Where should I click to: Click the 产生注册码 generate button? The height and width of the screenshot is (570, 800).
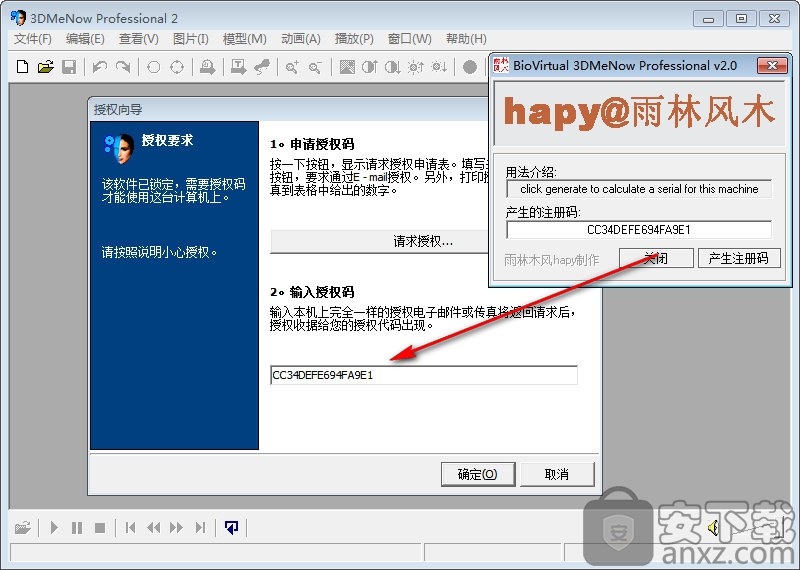(739, 258)
